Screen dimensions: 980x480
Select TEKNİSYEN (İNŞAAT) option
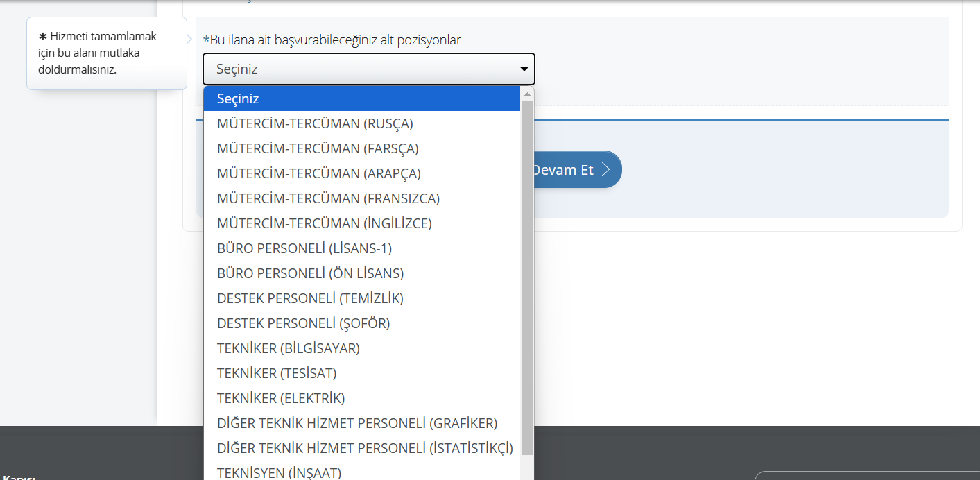click(x=279, y=472)
